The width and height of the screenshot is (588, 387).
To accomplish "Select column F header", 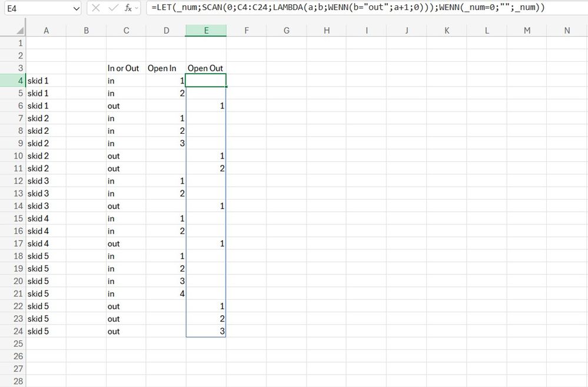I will (x=247, y=31).
